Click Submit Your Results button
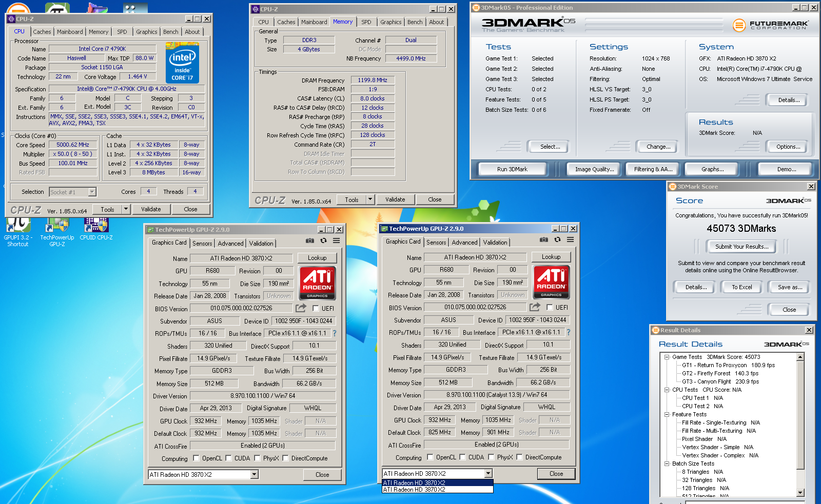821x504 pixels. (741, 247)
